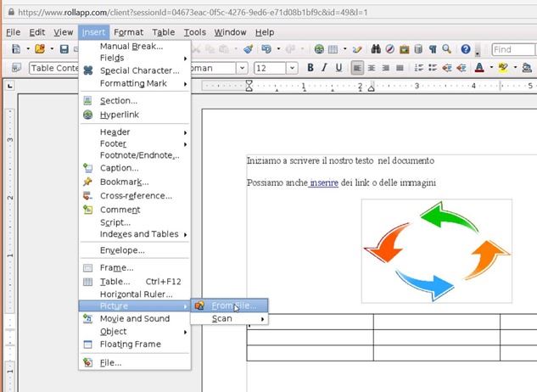Image resolution: width=537 pixels, height=392 pixels.
Task: Open the Format menu
Action: tap(128, 32)
